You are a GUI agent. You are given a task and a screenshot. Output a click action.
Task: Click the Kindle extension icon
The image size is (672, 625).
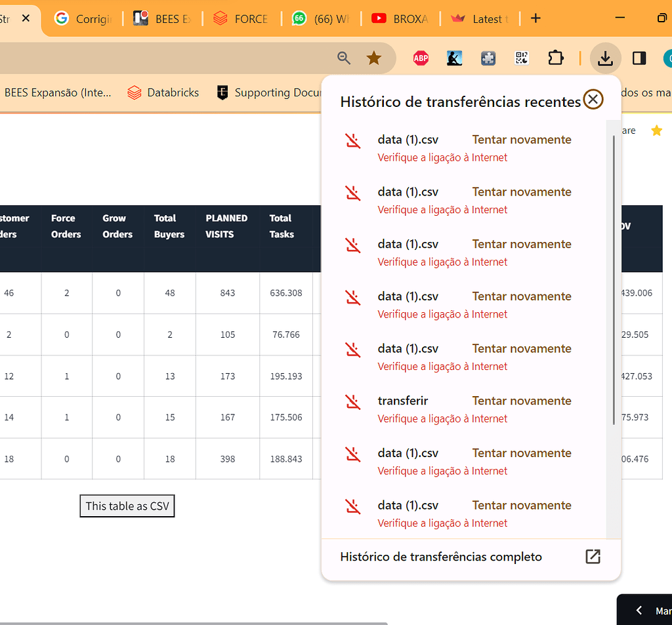454,58
